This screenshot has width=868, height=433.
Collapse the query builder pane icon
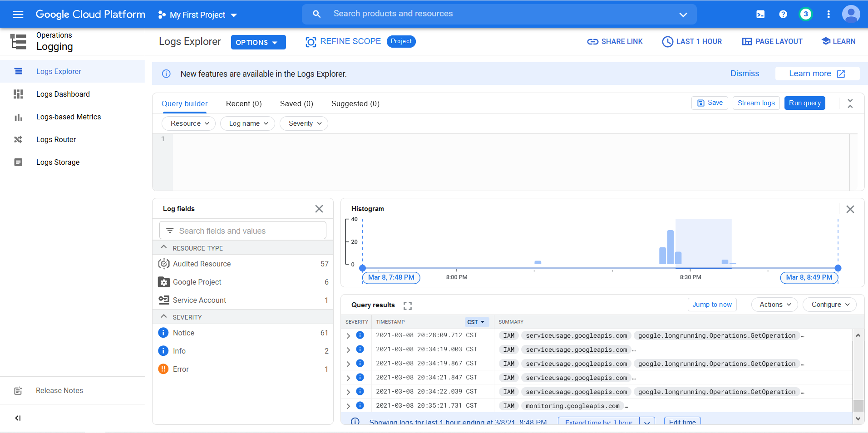850,103
